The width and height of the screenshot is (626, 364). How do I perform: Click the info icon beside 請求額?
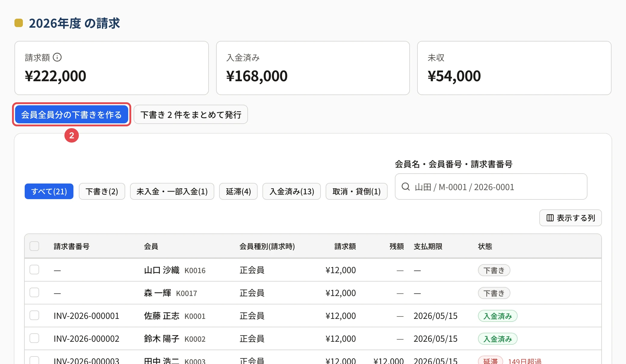[x=57, y=57]
